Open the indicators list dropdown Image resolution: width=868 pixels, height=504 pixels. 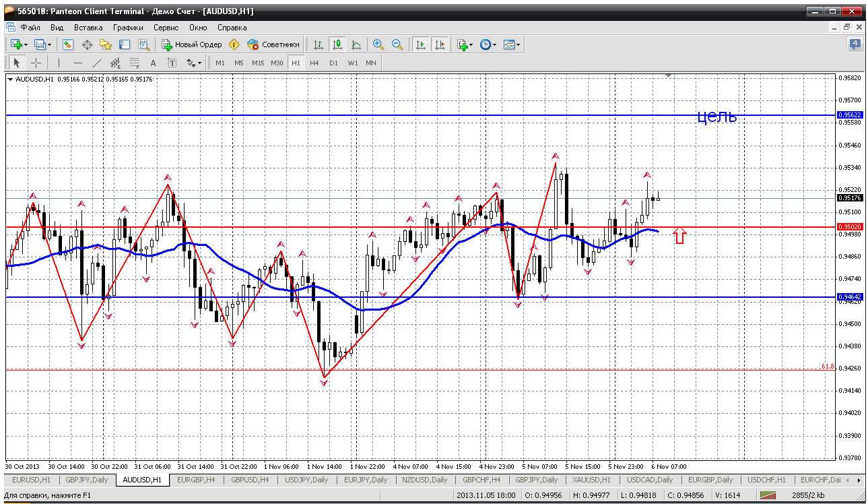(464, 44)
